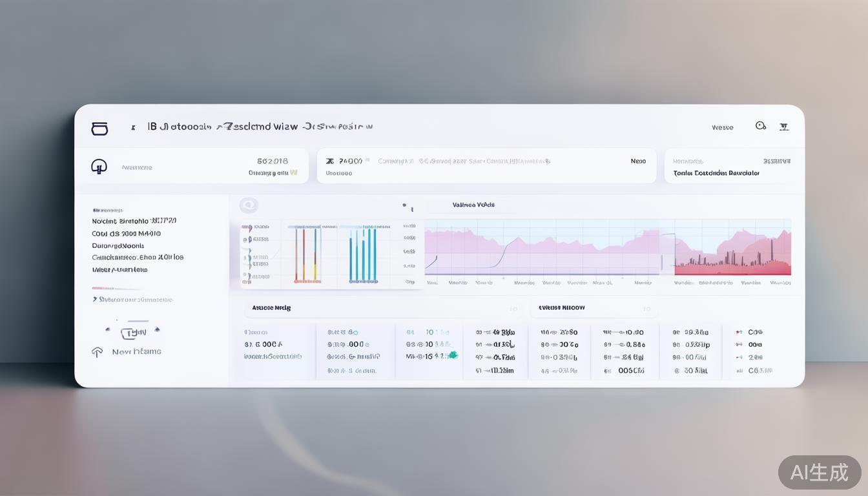Click the range handle on the area chart
This screenshot has width=868, height=496.
pyautogui.click(x=661, y=262)
